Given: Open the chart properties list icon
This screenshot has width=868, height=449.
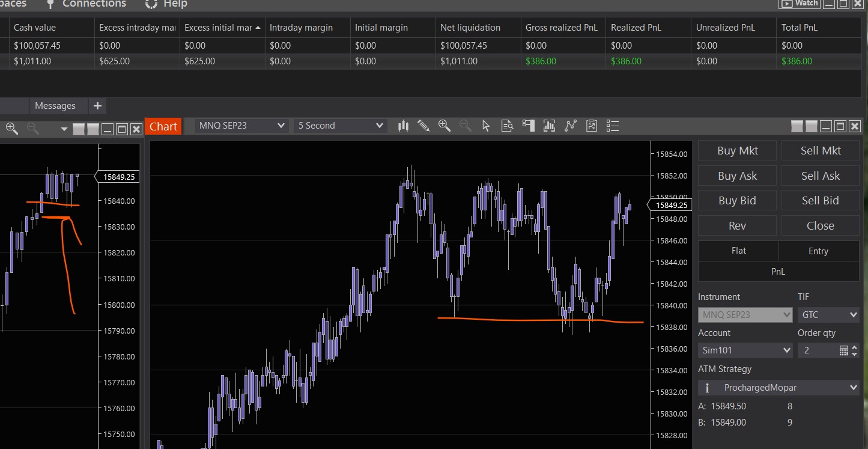Looking at the screenshot, I should pos(612,126).
